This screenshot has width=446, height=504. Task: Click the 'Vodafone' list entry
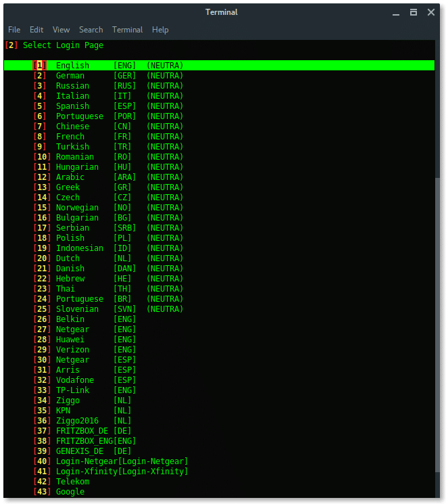coord(75,380)
